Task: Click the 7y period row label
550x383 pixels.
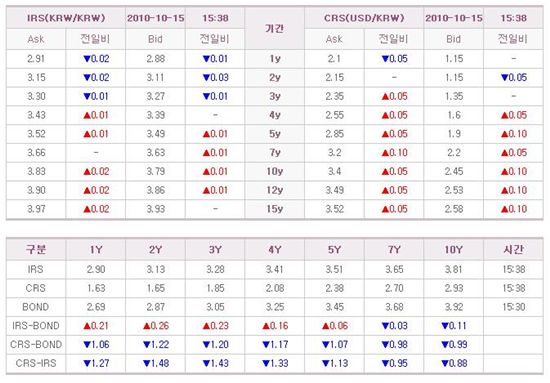Action: [x=275, y=153]
